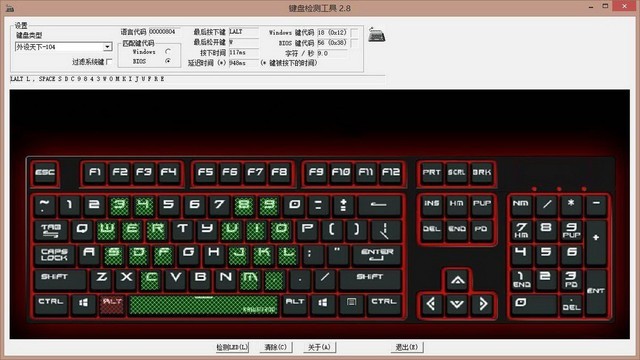
Task: Click the 检测LED(L) button
Action: [232, 347]
